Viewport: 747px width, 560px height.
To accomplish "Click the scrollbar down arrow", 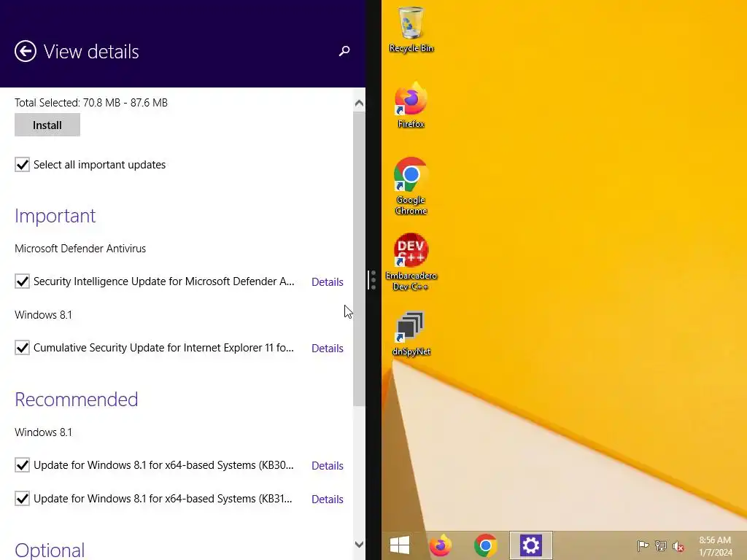I will pyautogui.click(x=359, y=544).
